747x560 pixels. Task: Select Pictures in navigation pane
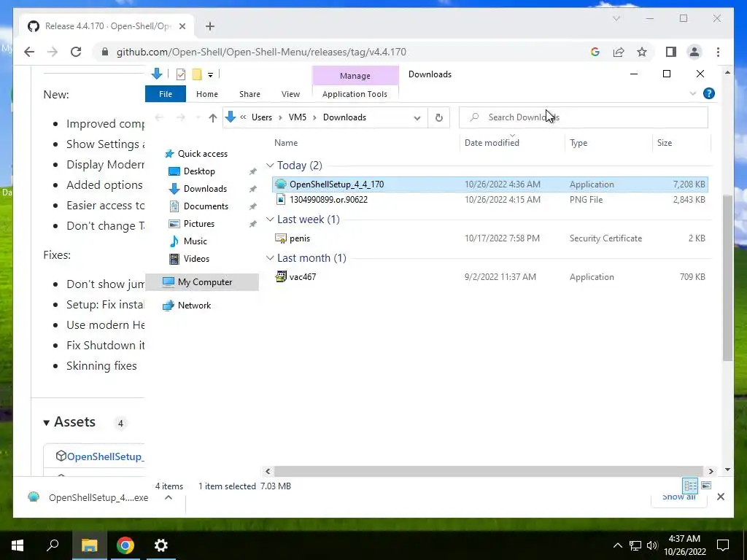click(x=198, y=224)
